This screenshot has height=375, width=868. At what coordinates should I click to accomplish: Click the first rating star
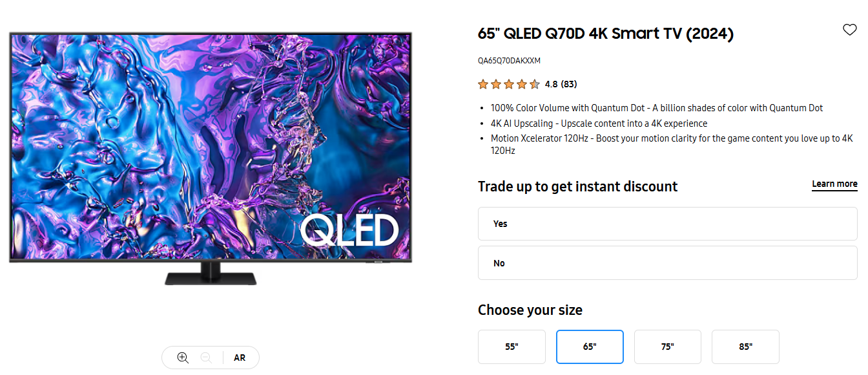(482, 84)
